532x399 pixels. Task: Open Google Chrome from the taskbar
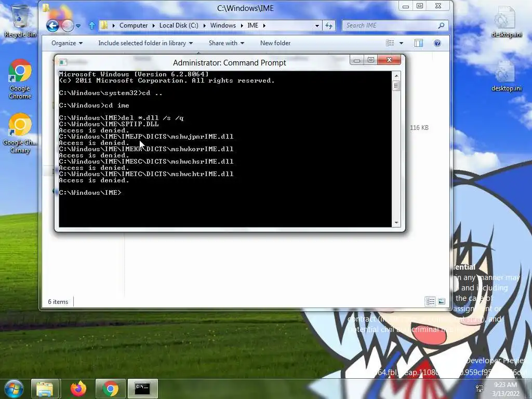tap(111, 389)
